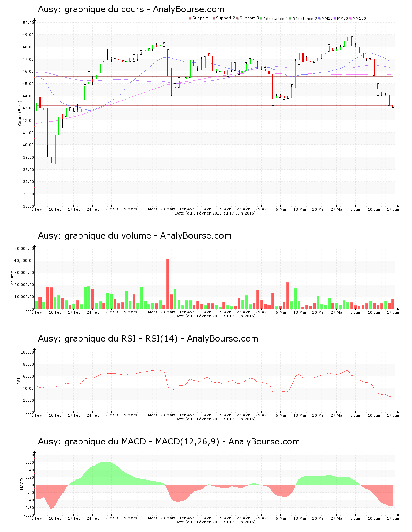Click the Support 2 legend color square

click(x=214, y=18)
